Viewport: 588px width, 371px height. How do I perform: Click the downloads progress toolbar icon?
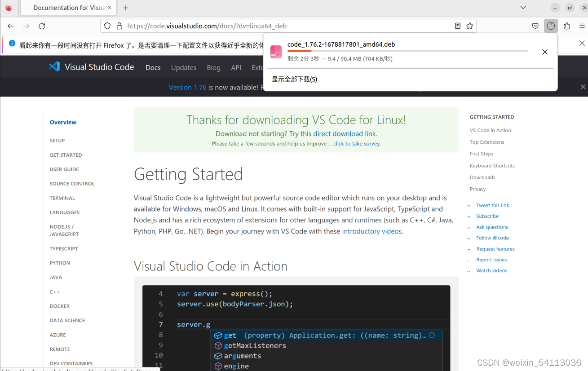(x=551, y=26)
